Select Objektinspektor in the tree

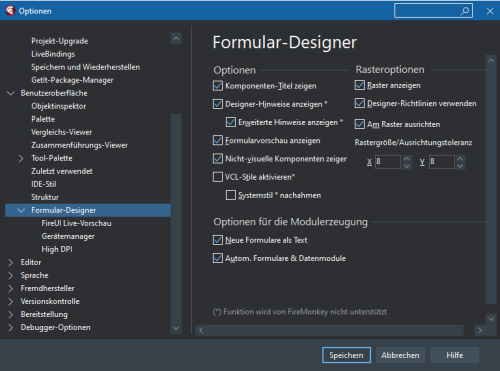point(59,106)
